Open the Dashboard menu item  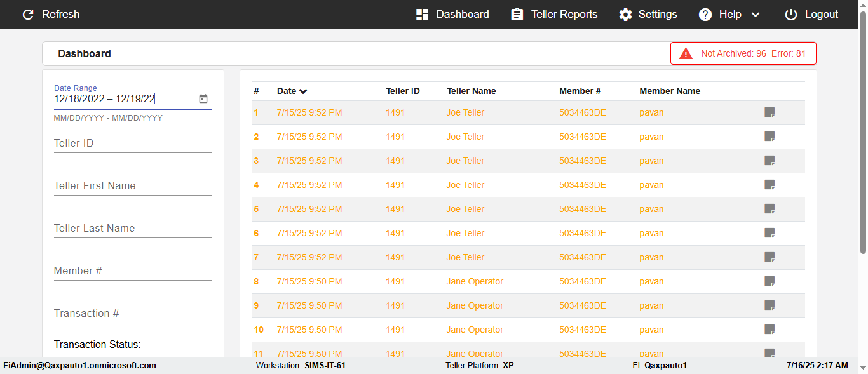click(453, 15)
